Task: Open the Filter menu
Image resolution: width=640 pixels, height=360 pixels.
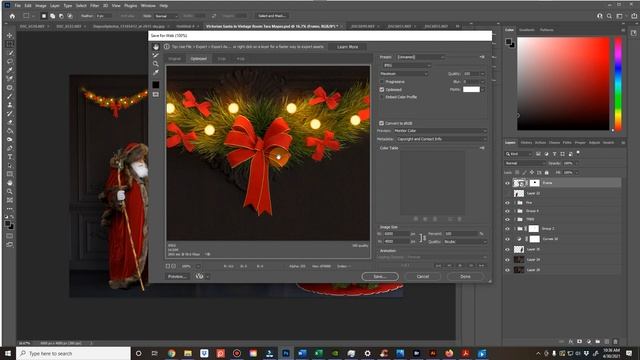Action: (94, 6)
